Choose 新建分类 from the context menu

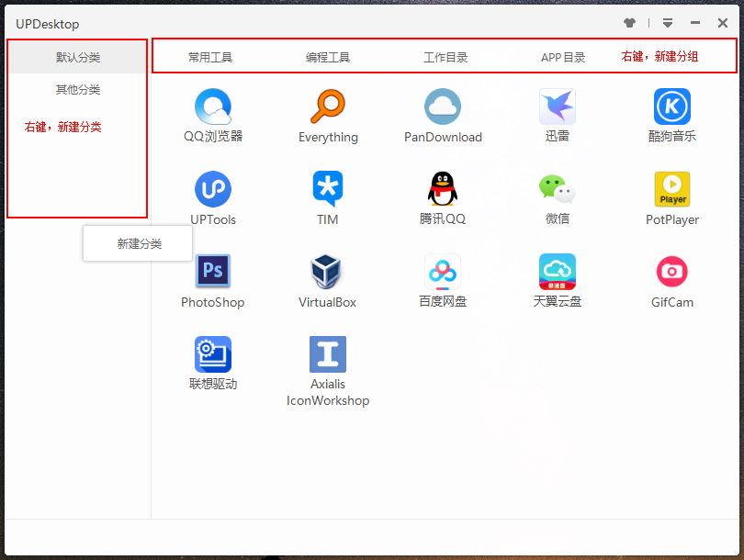138,243
